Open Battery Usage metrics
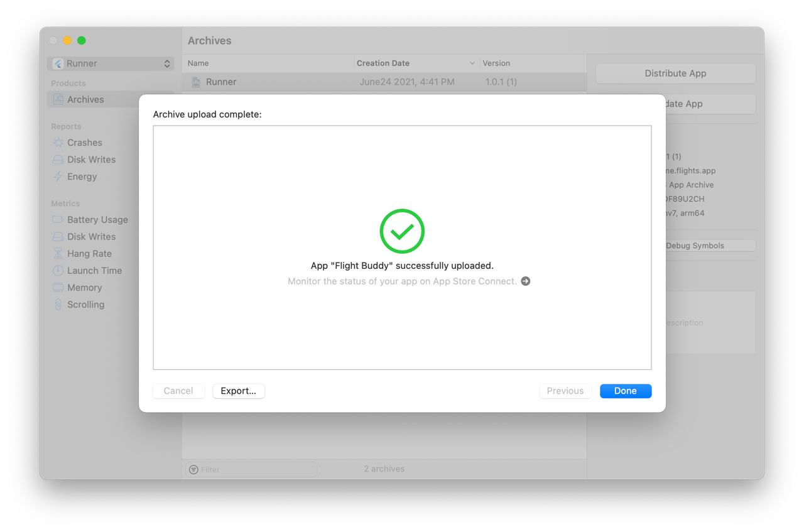Image resolution: width=804 pixels, height=532 pixels. [x=97, y=220]
